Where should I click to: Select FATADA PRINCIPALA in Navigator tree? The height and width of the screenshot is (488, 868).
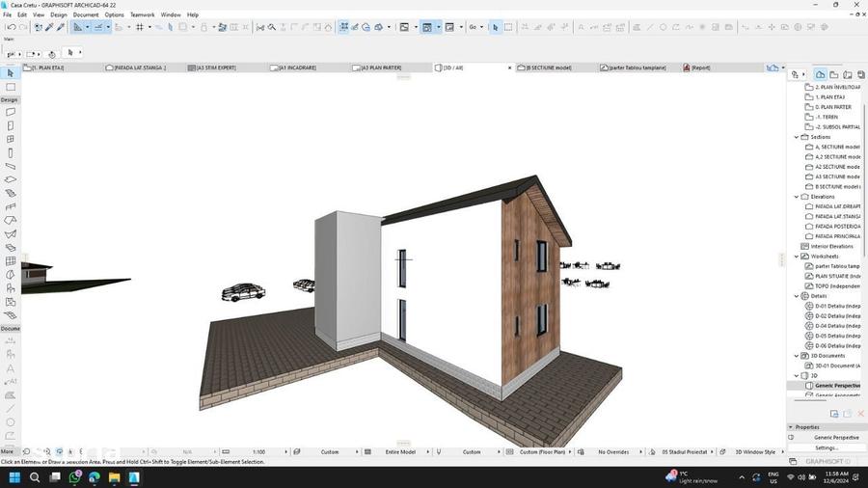837,237
